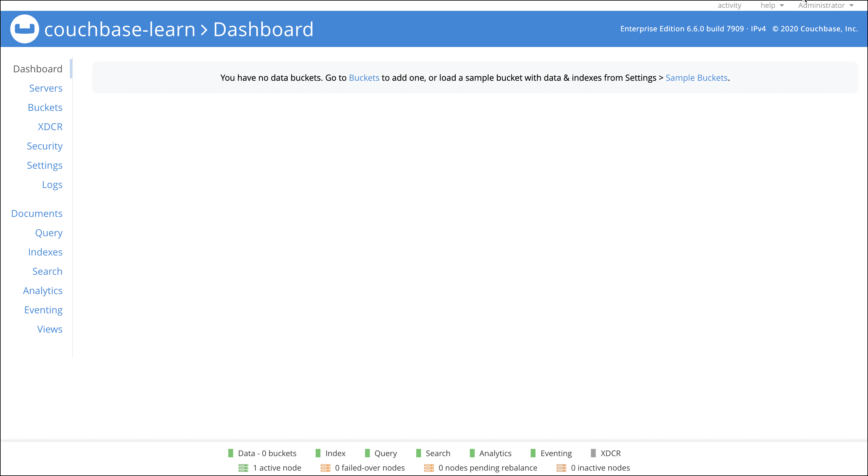This screenshot has width=868, height=476.
Task: Select the Security menu item
Action: [45, 146]
